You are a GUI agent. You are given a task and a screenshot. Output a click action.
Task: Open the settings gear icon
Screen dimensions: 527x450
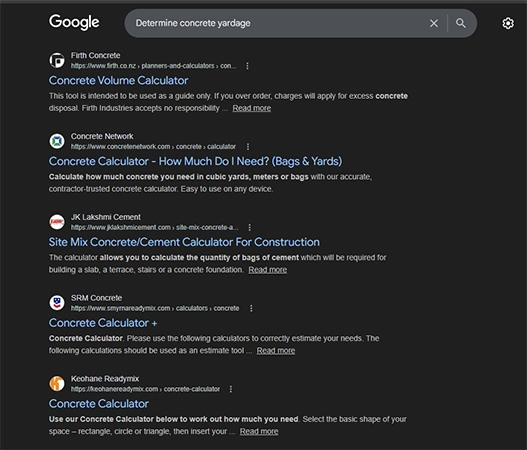(x=508, y=23)
